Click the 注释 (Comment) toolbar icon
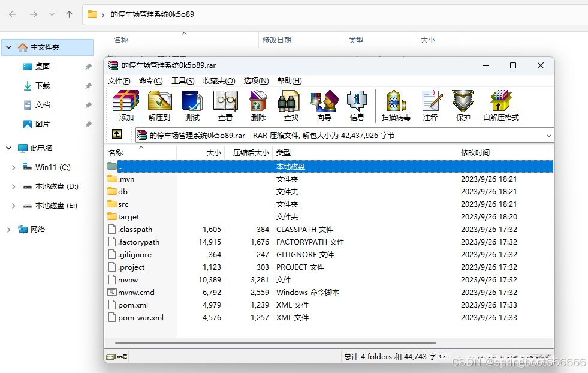 432,101
